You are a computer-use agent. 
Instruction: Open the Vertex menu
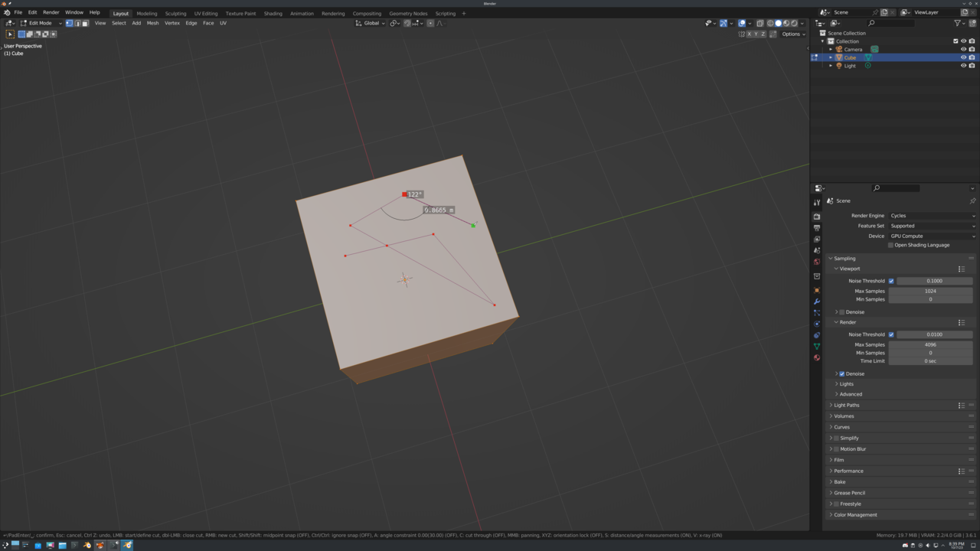(x=172, y=23)
